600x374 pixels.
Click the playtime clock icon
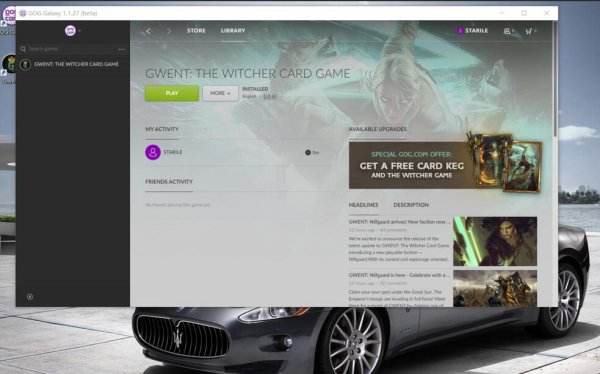pos(308,152)
